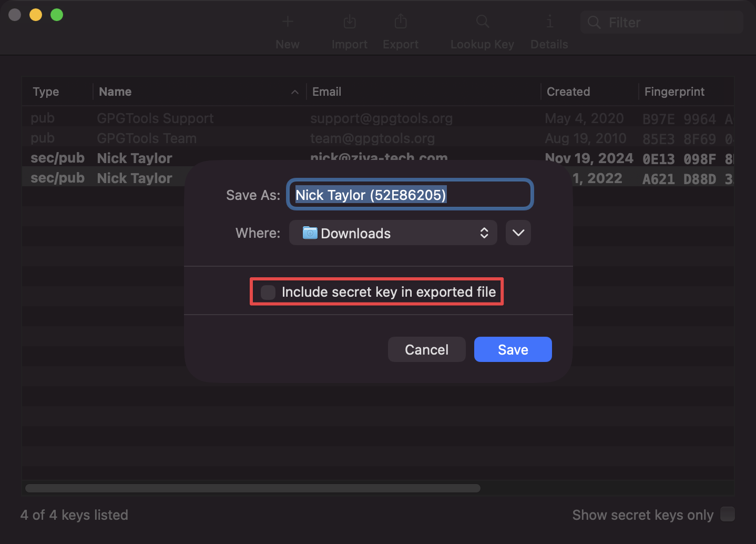Click team@gpgtools.org email cell

(x=373, y=138)
